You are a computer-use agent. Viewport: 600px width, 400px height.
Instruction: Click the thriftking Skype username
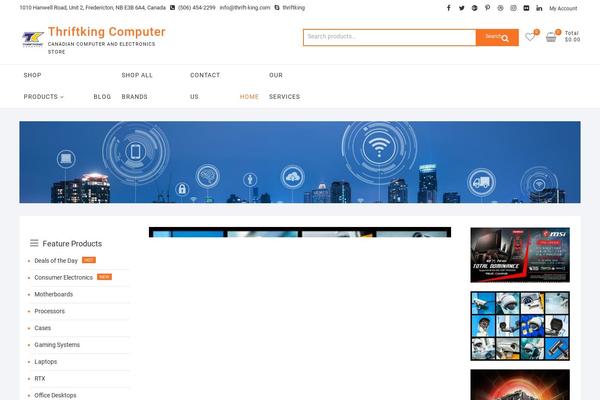click(294, 8)
